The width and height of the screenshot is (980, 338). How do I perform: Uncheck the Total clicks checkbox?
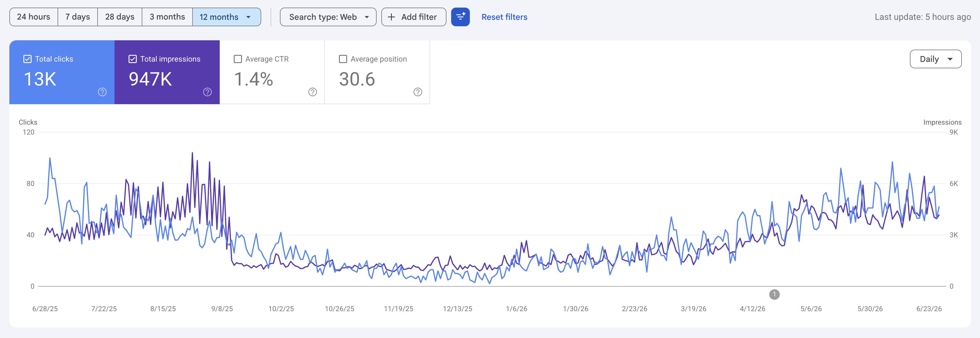click(27, 59)
